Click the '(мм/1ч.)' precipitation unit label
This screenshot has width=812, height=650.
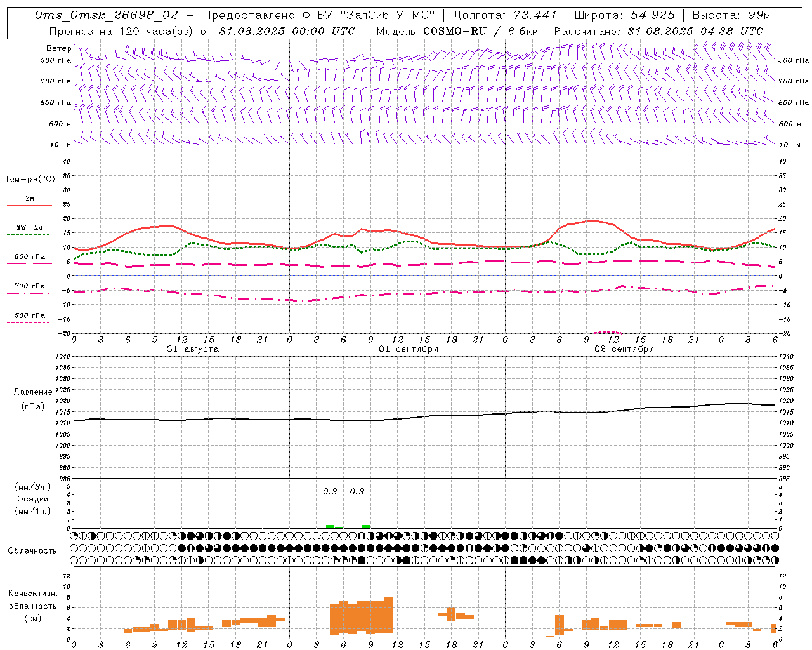tap(33, 511)
